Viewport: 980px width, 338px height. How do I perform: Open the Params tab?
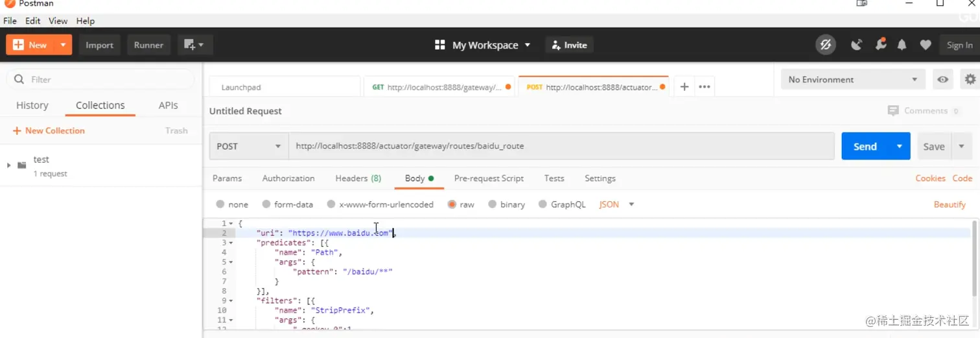pyautogui.click(x=227, y=178)
